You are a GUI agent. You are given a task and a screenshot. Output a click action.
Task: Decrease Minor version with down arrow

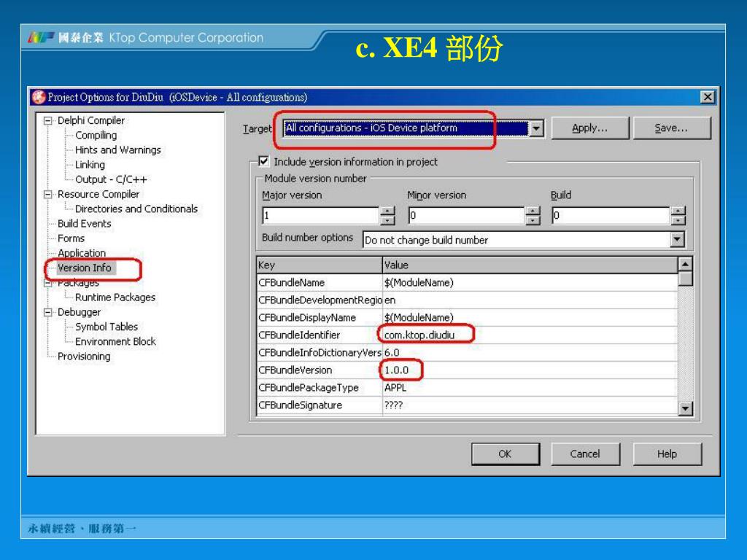coord(533,220)
